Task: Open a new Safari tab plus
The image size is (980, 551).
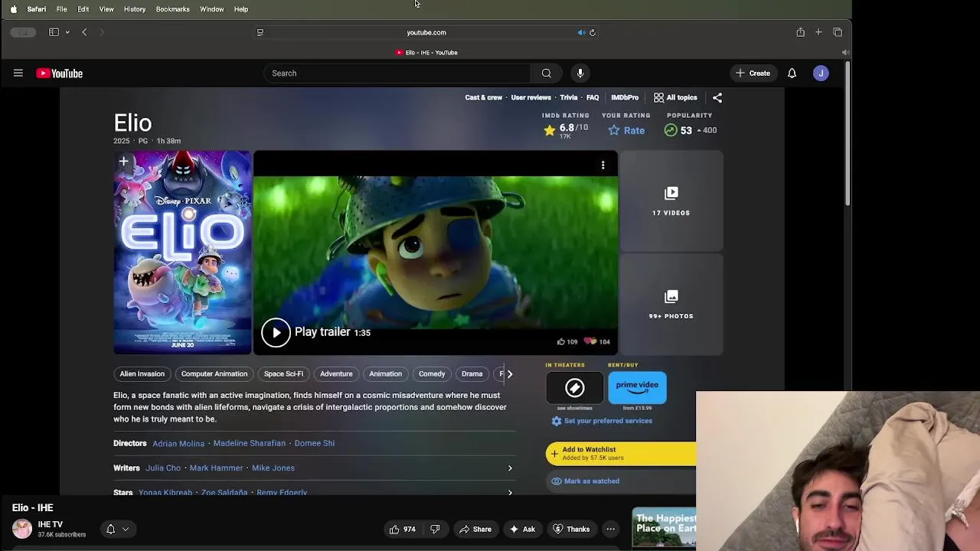Action: pyautogui.click(x=818, y=32)
